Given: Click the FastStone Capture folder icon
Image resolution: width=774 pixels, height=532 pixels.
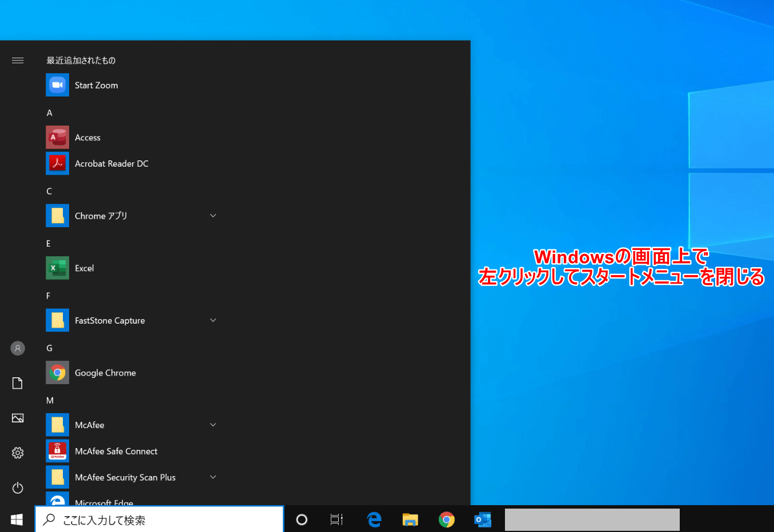Looking at the screenshot, I should pos(57,320).
